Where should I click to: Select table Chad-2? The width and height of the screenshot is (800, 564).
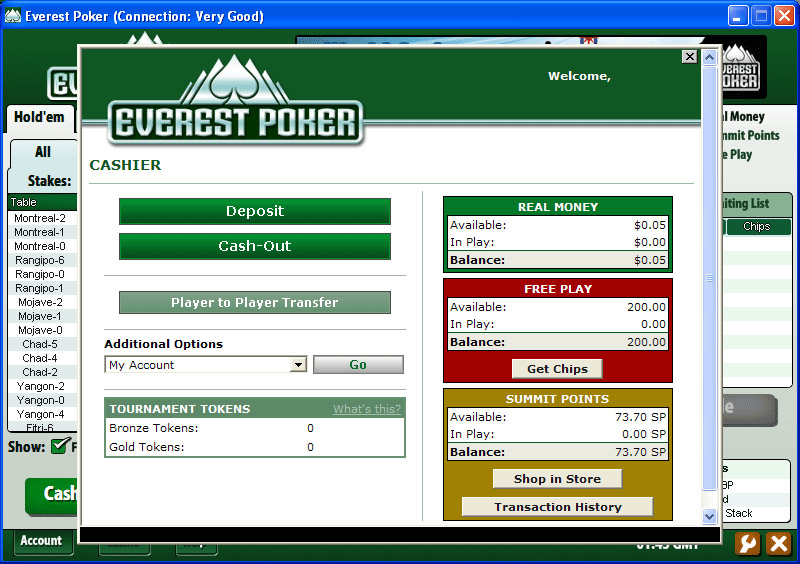click(40, 372)
